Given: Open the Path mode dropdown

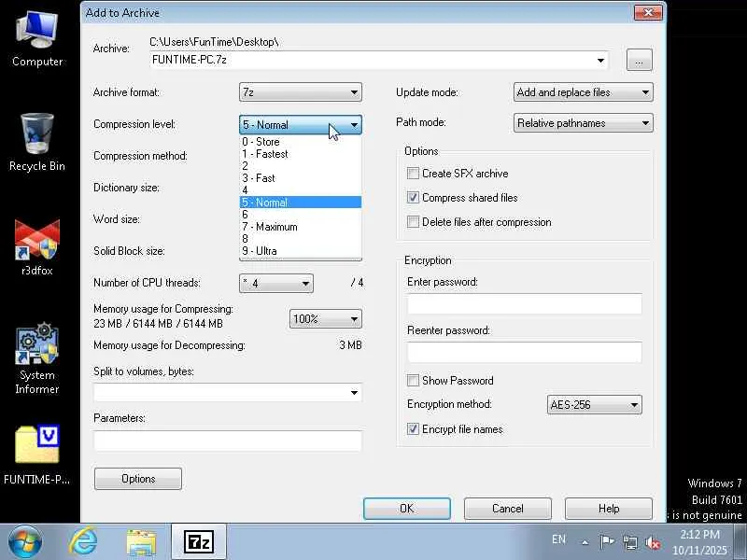Looking at the screenshot, I should [x=583, y=123].
